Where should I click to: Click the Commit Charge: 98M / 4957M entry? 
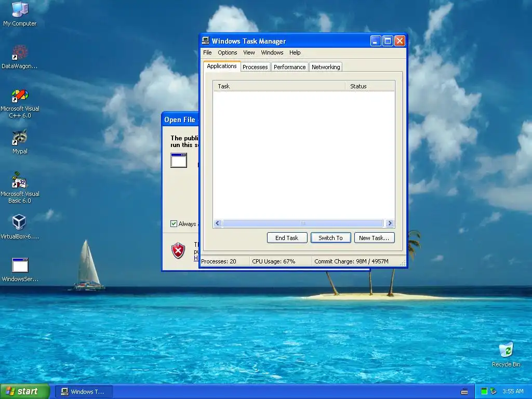coord(356,261)
